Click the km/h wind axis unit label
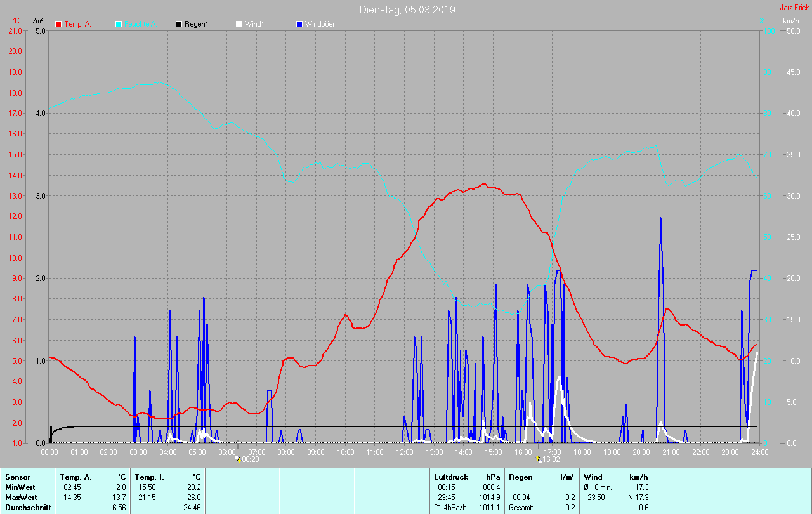The width and height of the screenshot is (812, 514). 790,21
